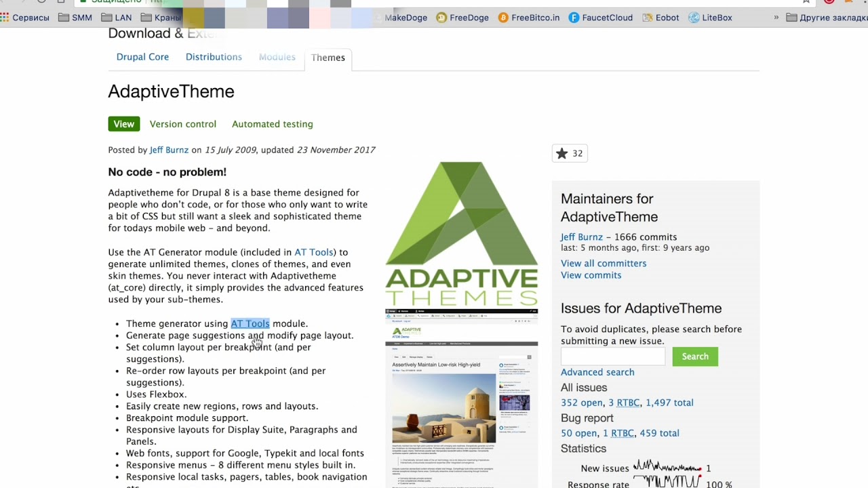
Task: Open the 50 open bug reports link
Action: (579, 433)
